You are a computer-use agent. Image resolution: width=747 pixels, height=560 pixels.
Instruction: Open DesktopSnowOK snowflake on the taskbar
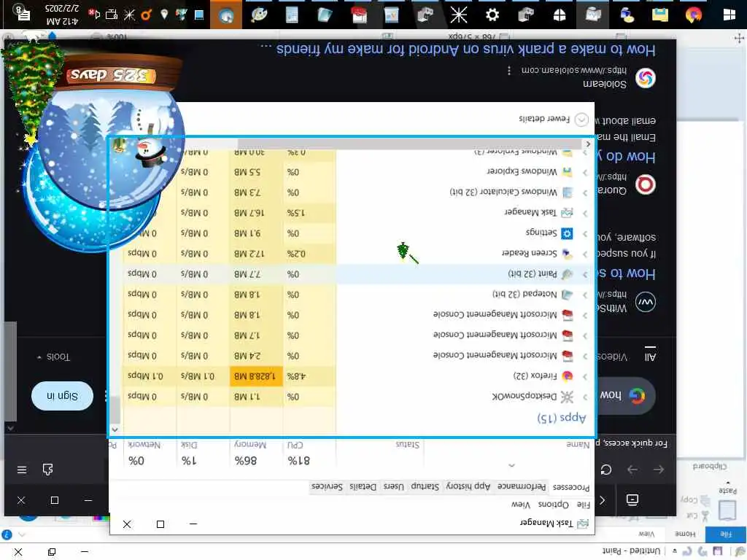coord(459,15)
